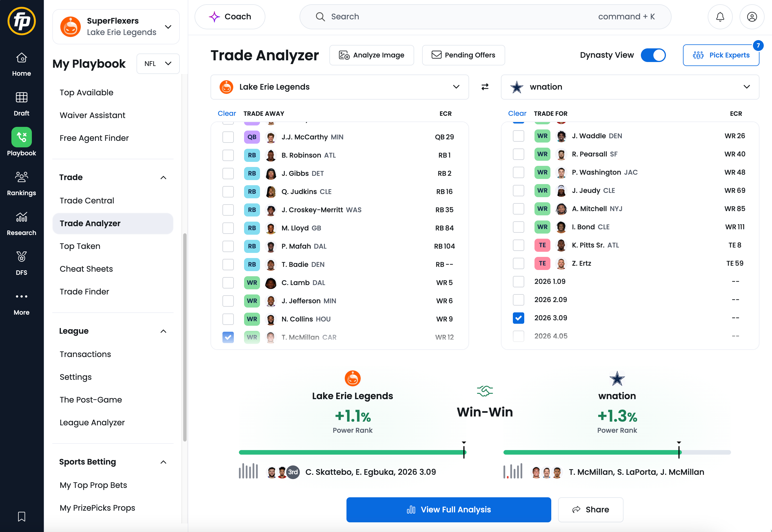This screenshot has height=532, width=772.
Task: Collapse the Trade section
Action: click(x=163, y=177)
